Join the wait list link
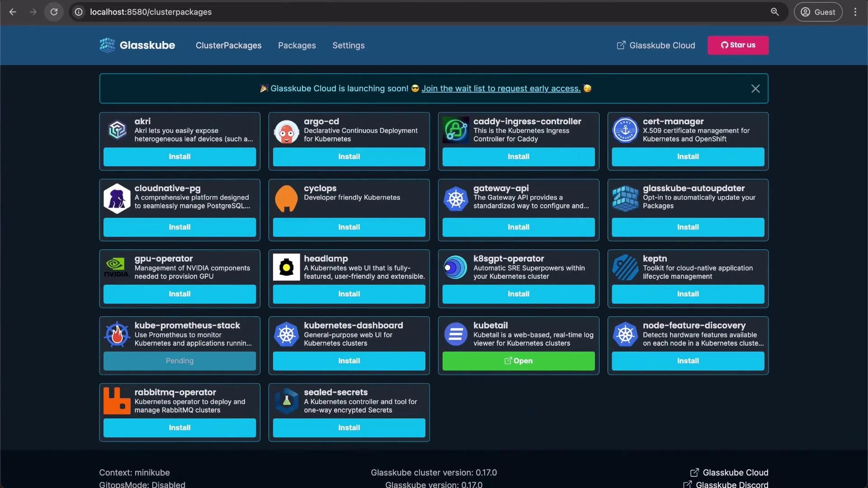The height and width of the screenshot is (488, 868). coord(501,89)
